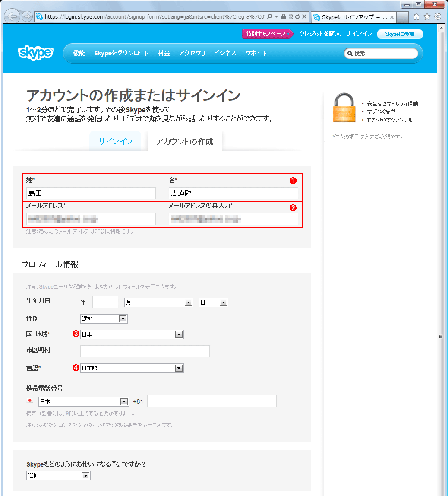Click the compatibility view icon in address bar
Viewport: 448px width, 496px height.
pos(290,16)
